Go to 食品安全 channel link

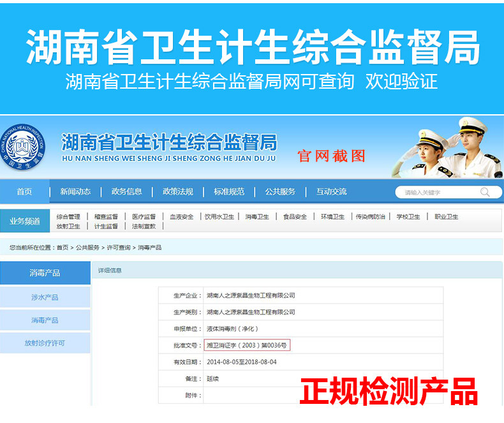coord(295,217)
